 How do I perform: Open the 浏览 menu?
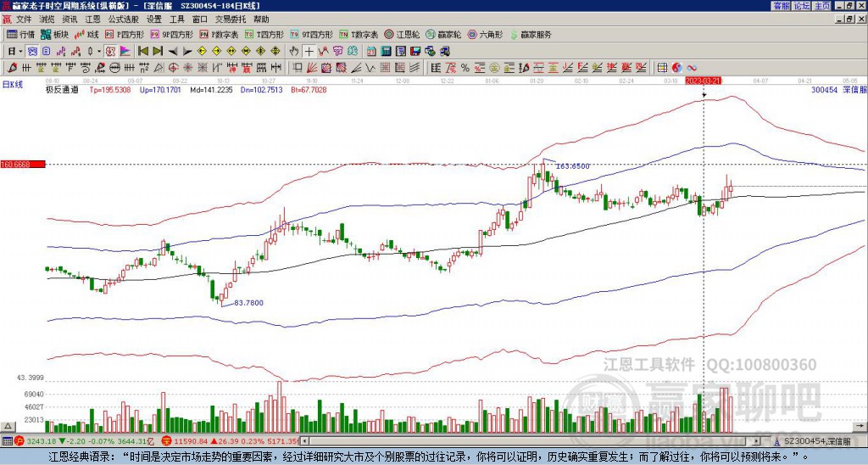tap(47, 20)
